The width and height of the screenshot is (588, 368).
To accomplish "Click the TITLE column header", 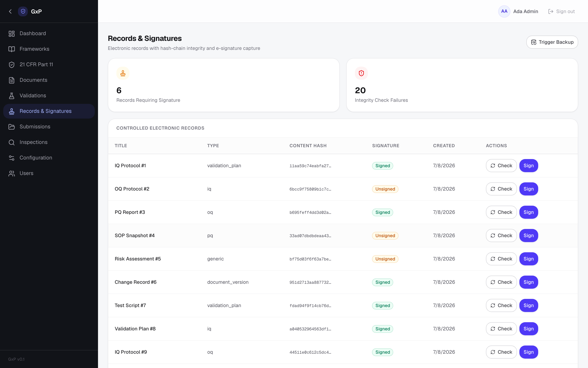I will tap(121, 146).
